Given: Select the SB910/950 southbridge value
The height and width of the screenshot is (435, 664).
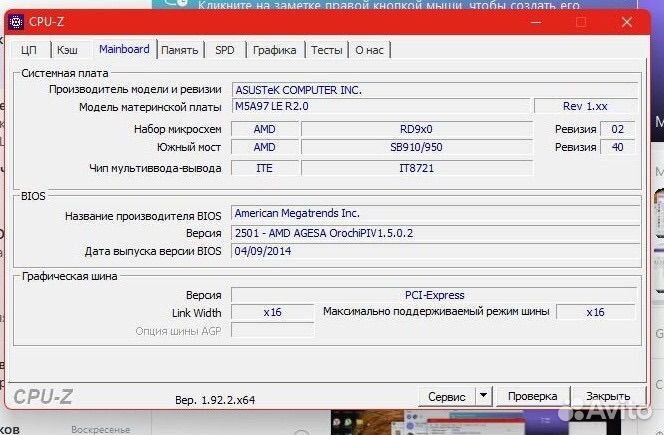Looking at the screenshot, I should tap(417, 147).
